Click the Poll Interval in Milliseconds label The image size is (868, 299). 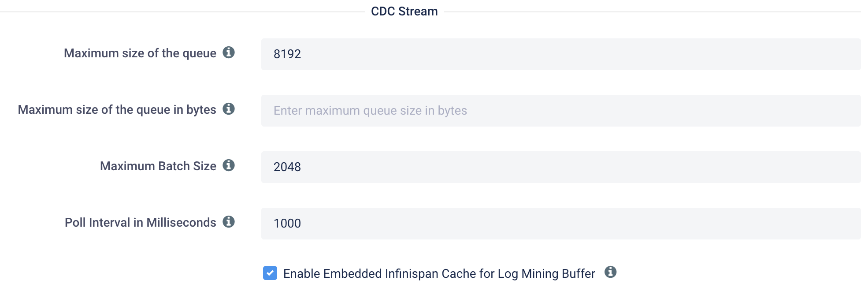pyautogui.click(x=140, y=222)
